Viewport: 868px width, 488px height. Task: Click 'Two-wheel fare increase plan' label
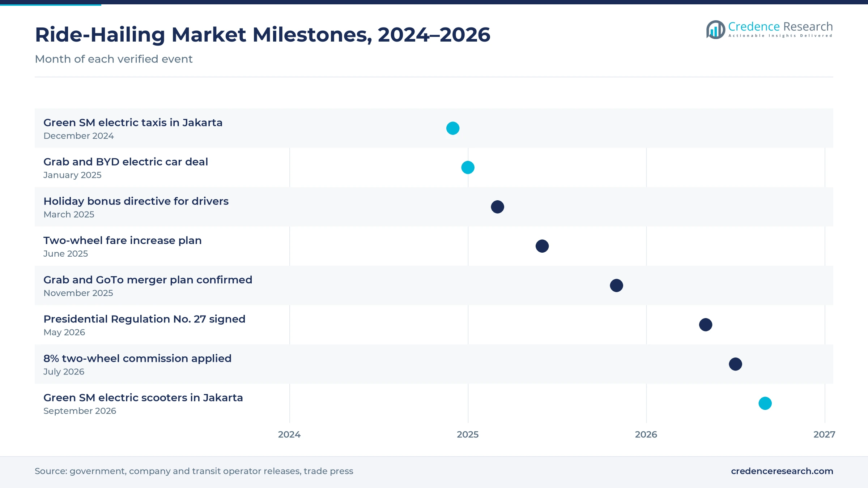tap(122, 240)
